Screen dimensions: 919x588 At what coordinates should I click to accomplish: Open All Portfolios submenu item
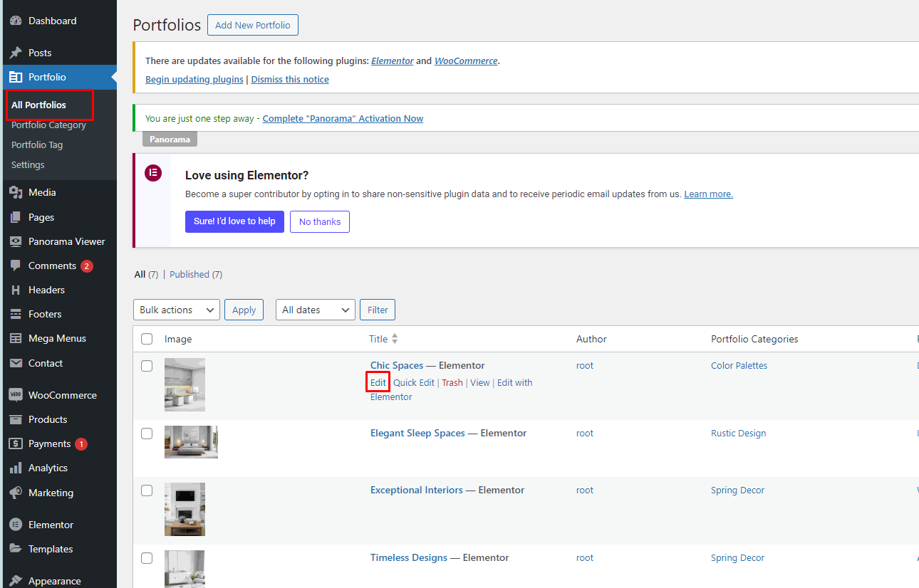point(38,105)
